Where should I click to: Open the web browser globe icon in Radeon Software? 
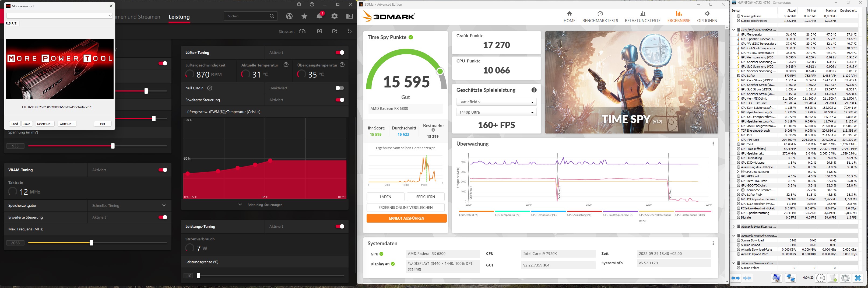tap(289, 16)
